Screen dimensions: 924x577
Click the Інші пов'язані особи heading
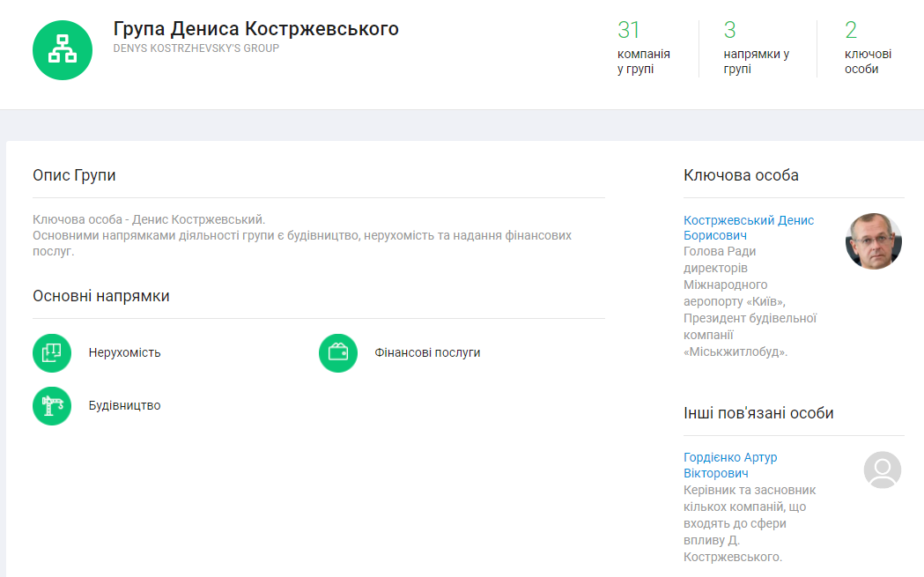tap(758, 413)
